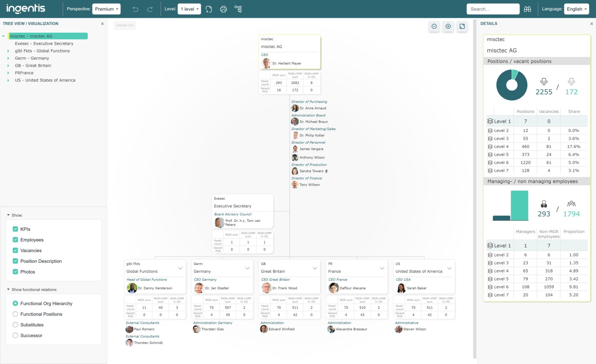Uncheck the KPIs checkbox
The image size is (596, 364).
pyautogui.click(x=15, y=229)
